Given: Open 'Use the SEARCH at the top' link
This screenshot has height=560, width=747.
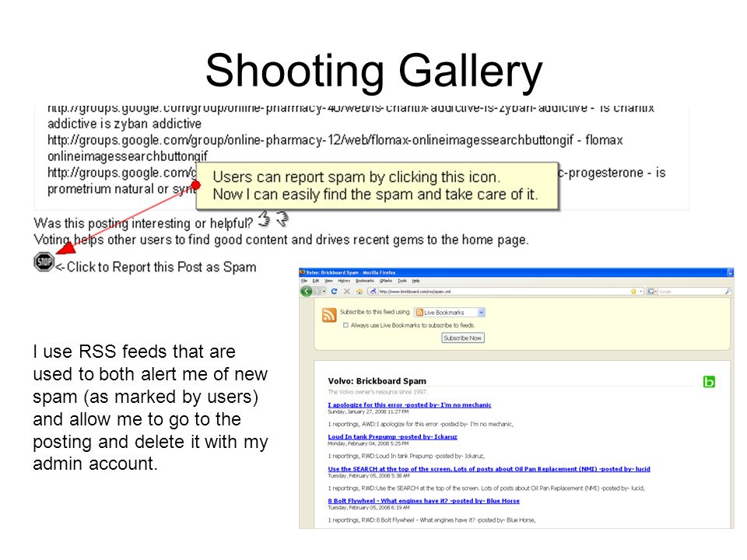Looking at the screenshot, I should [x=489, y=469].
